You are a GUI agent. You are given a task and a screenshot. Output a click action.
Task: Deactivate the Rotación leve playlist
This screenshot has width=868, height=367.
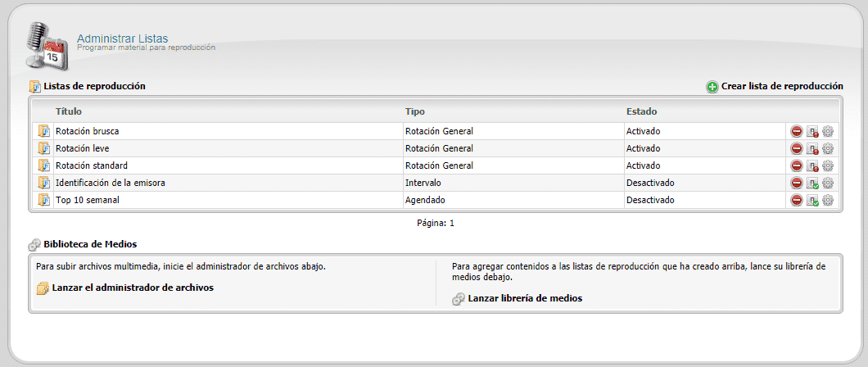[812, 149]
